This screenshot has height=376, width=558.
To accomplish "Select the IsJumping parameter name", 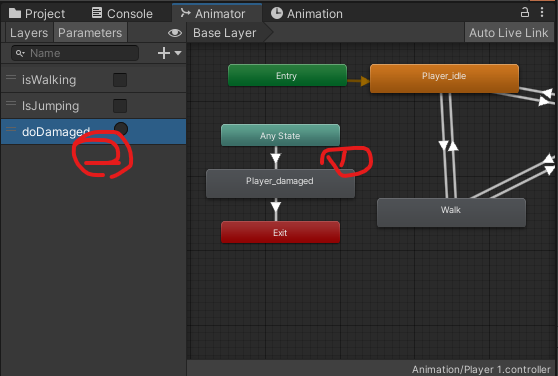I will coord(51,106).
